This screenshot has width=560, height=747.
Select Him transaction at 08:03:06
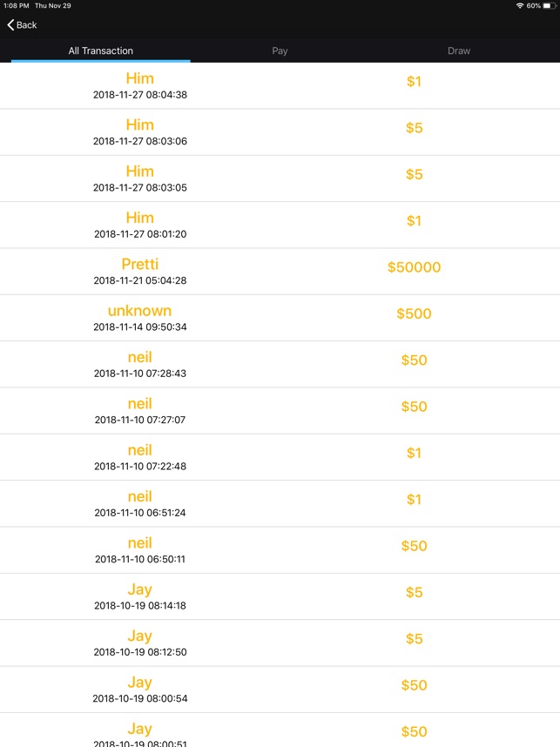click(x=280, y=132)
